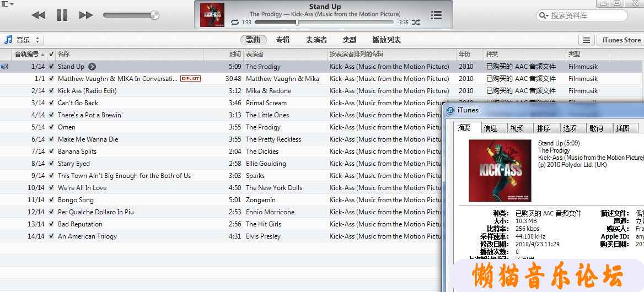Viewport: 644px width, 292px height.
Task: Click the playback progress bar of Stand Up
Action: 325,23
